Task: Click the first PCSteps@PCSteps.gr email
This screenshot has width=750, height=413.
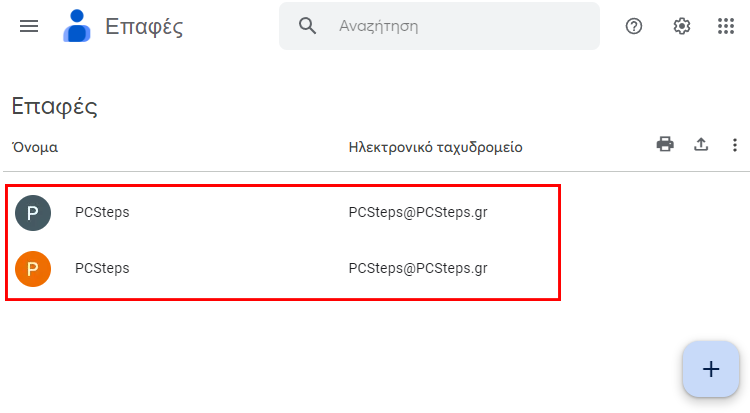Action: pyautogui.click(x=418, y=212)
